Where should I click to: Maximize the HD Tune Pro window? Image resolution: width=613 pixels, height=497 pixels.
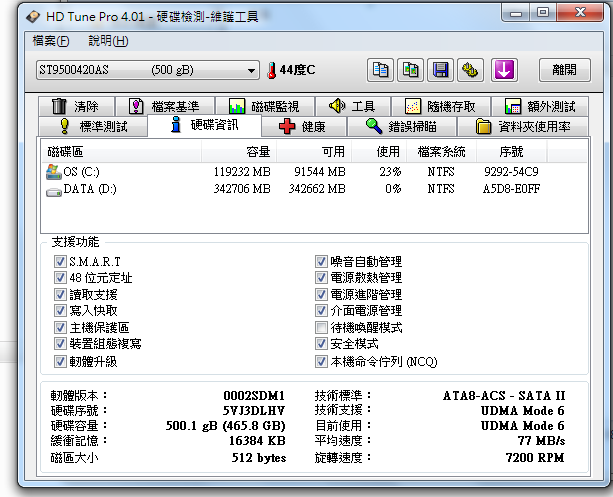(543, 13)
